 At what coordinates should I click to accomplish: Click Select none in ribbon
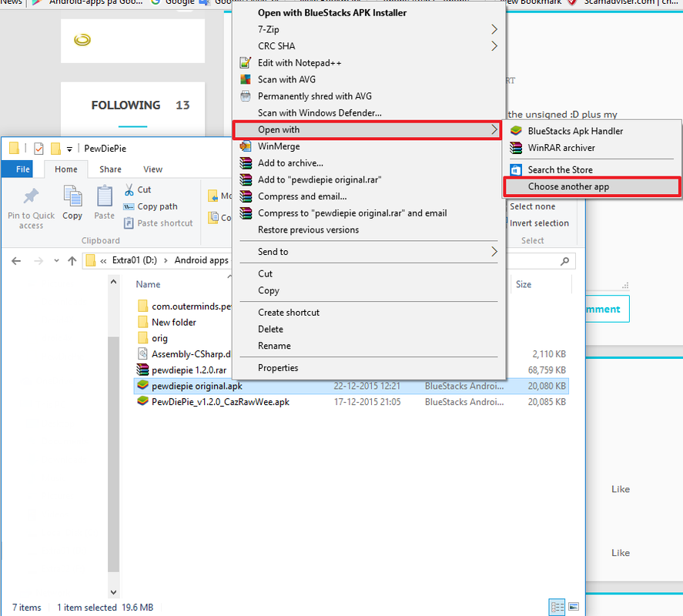[x=532, y=206]
